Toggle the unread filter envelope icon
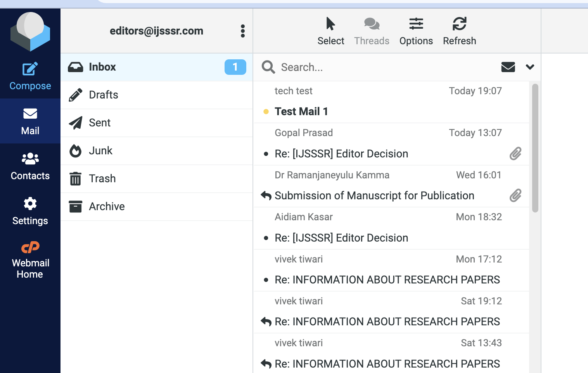 (508, 67)
